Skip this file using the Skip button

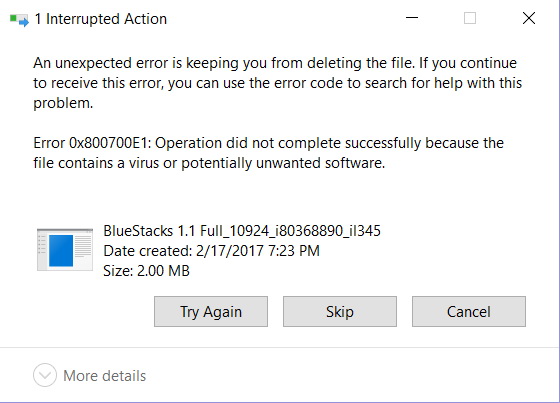pos(340,312)
